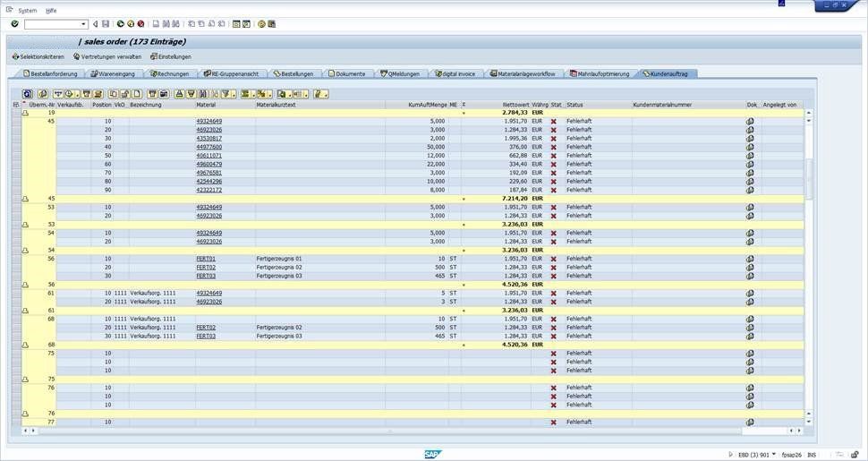Click subtotal value 7.214,20

(x=515, y=199)
